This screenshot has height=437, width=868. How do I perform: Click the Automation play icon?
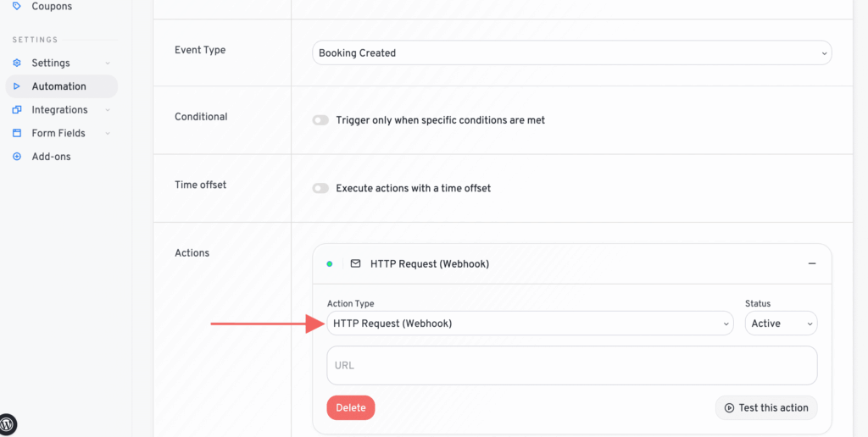[x=17, y=86]
